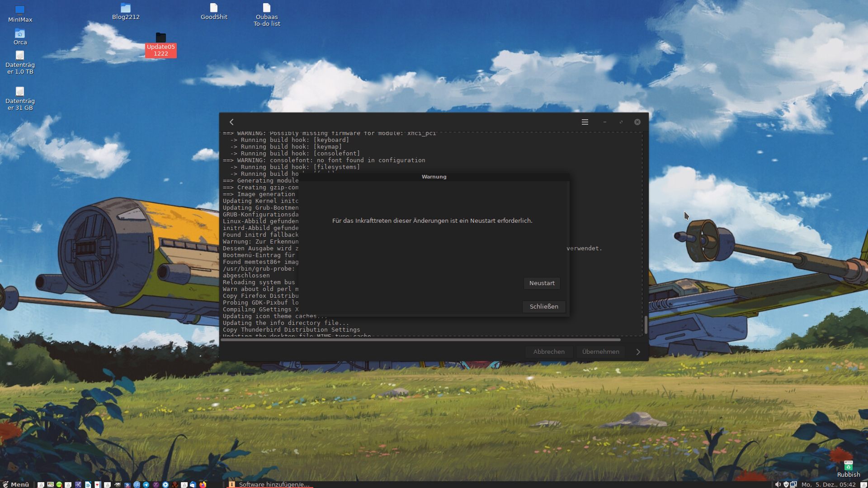Viewport: 868px width, 488px height.
Task: Close the software manager window
Action: (637, 122)
